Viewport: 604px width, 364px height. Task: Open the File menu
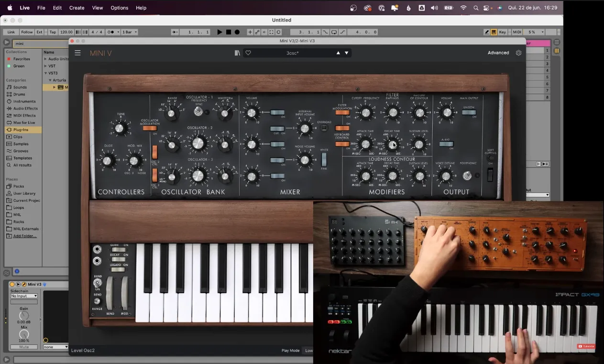coord(41,8)
